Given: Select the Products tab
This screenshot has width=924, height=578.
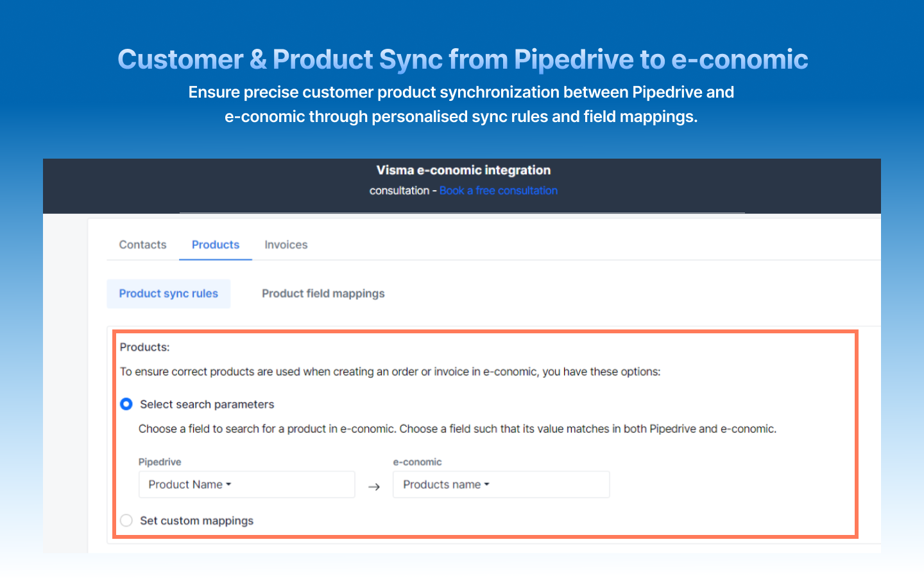Looking at the screenshot, I should (215, 245).
